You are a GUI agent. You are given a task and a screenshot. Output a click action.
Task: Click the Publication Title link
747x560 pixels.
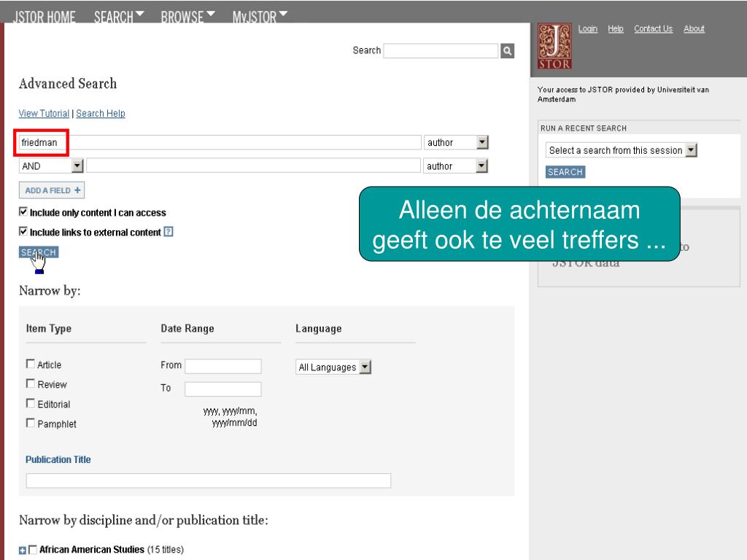tap(58, 459)
